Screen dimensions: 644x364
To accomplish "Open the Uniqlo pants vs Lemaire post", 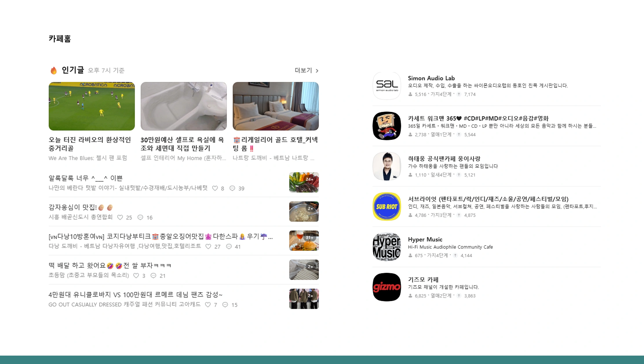I will tap(135, 295).
